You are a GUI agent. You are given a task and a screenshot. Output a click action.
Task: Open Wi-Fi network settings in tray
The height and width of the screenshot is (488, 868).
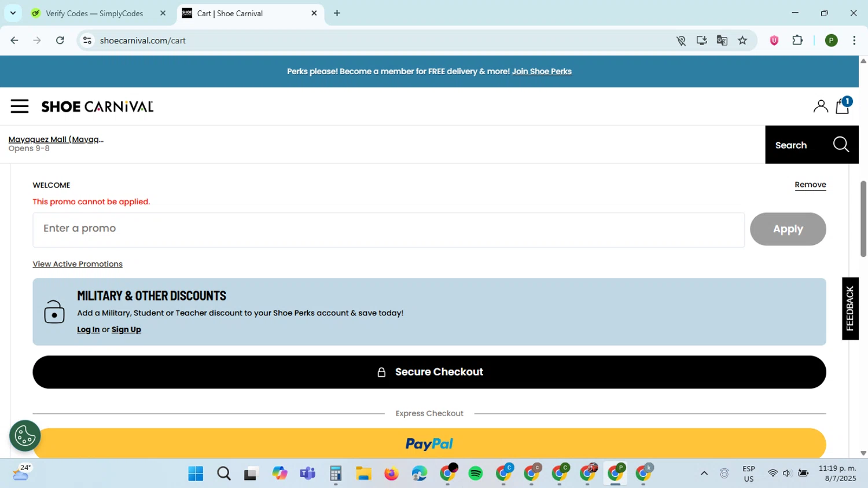[x=773, y=474]
